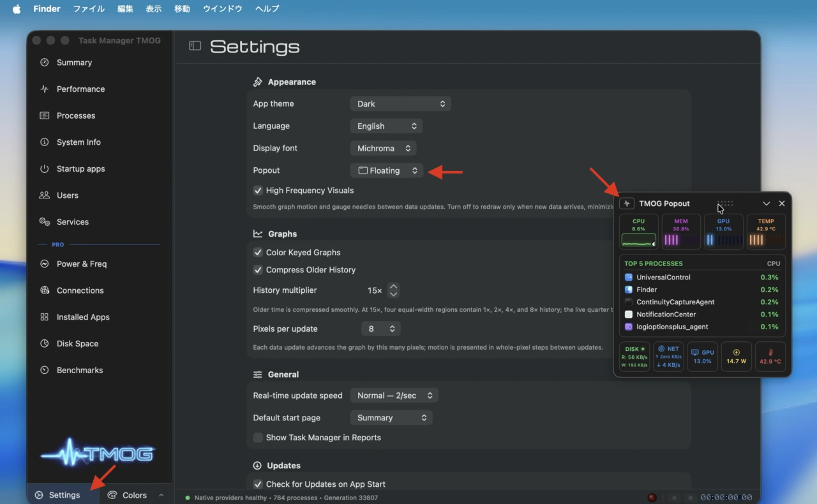Decrease the History multiplier stepper

394,294
